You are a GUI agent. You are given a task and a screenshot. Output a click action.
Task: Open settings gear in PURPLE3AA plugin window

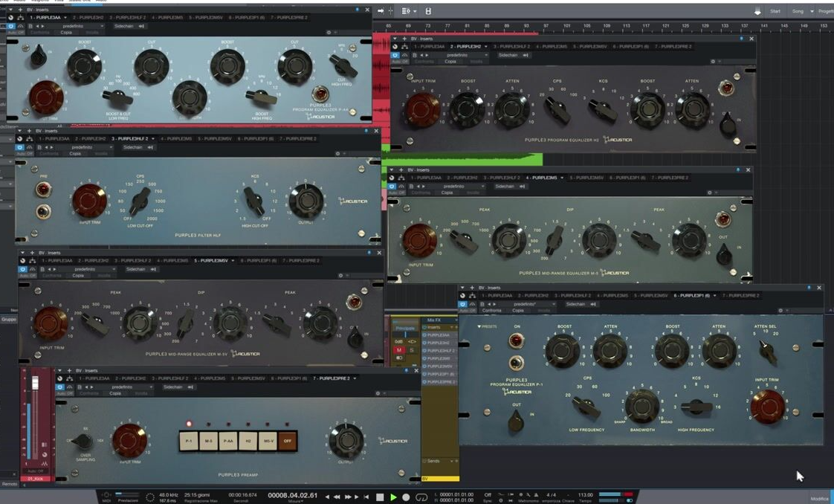329,33
